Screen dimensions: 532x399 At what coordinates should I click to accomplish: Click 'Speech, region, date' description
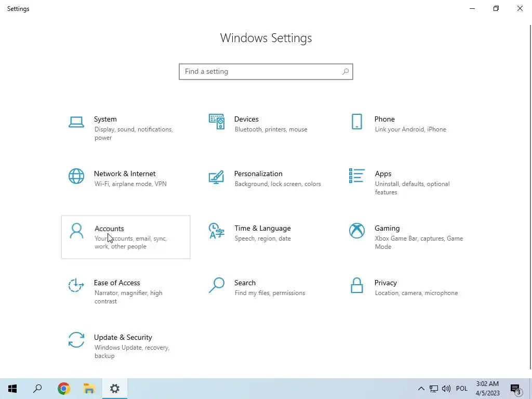coord(262,238)
